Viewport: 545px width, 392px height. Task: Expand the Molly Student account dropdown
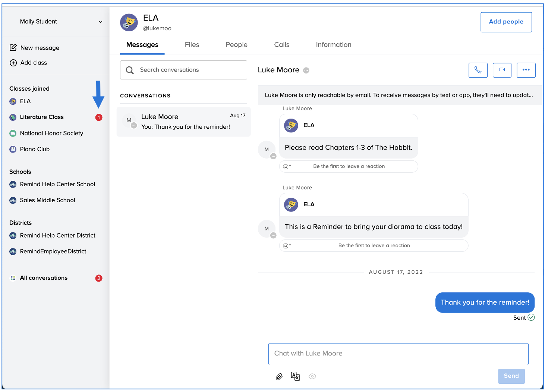(x=100, y=22)
